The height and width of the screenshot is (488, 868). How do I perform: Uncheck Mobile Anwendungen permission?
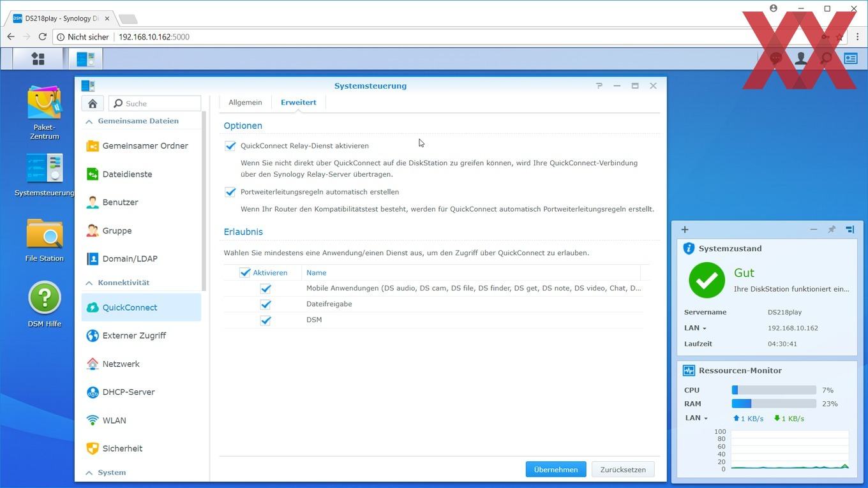coord(266,288)
